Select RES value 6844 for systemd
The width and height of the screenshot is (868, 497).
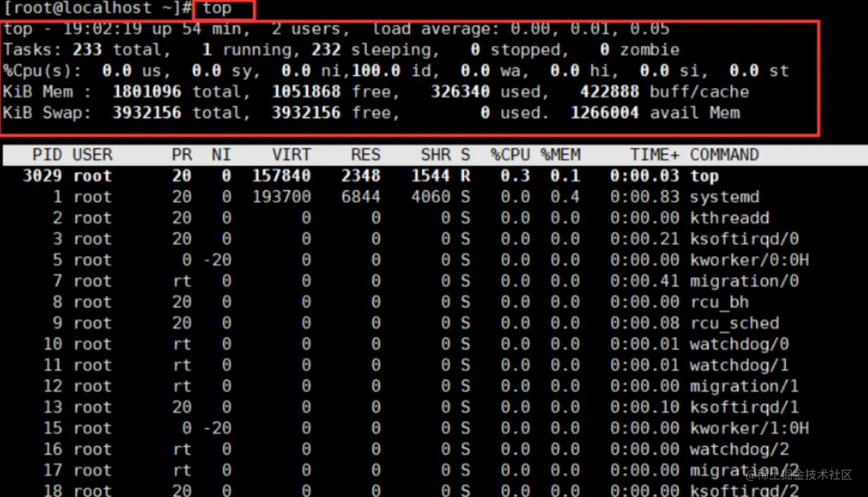361,197
